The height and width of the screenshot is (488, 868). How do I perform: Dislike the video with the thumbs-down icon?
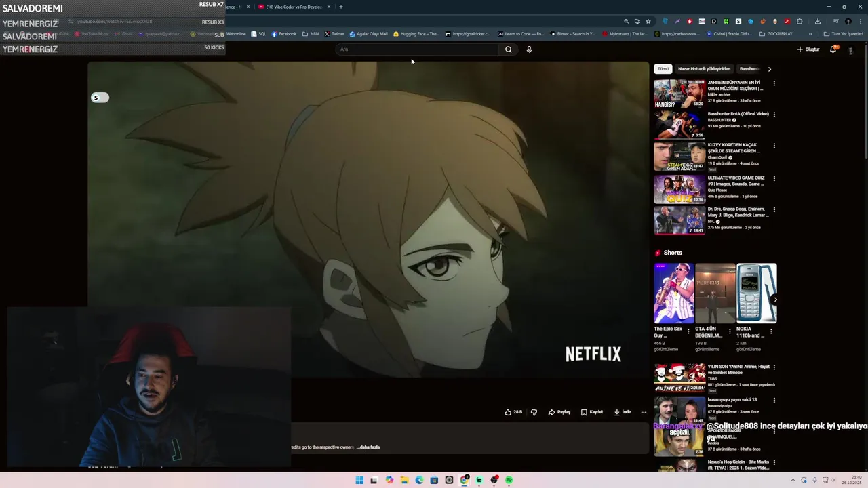click(x=534, y=412)
